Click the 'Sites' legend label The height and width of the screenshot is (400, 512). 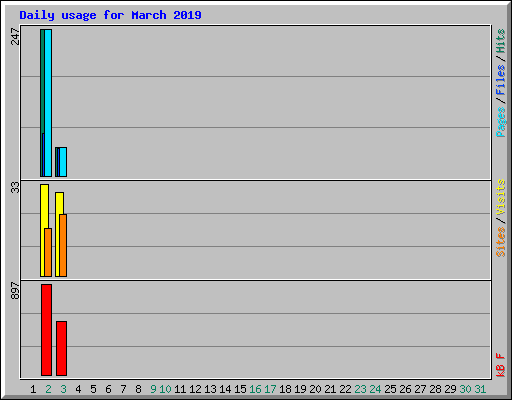coord(501,242)
